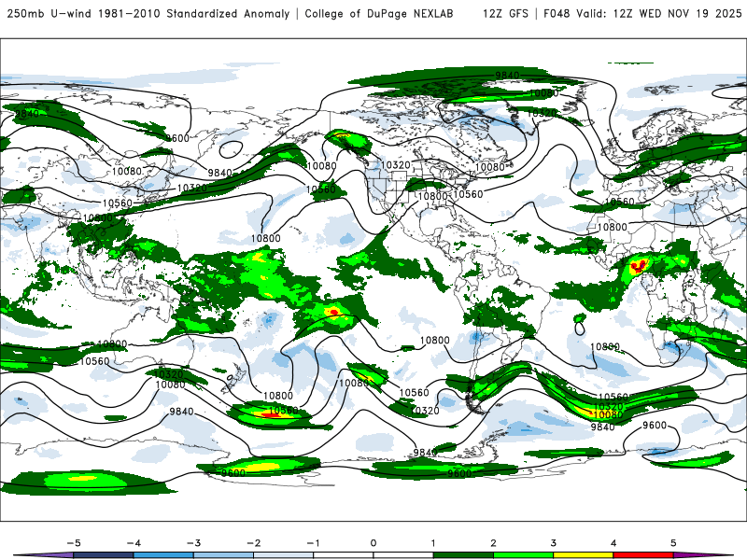Click the '-4' colorbar tick label

click(x=134, y=543)
